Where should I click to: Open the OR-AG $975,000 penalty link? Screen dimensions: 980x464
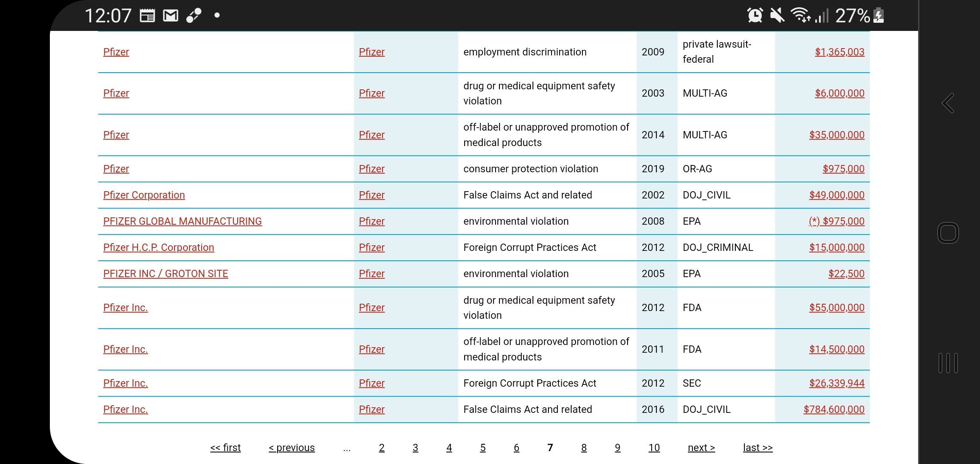(843, 169)
